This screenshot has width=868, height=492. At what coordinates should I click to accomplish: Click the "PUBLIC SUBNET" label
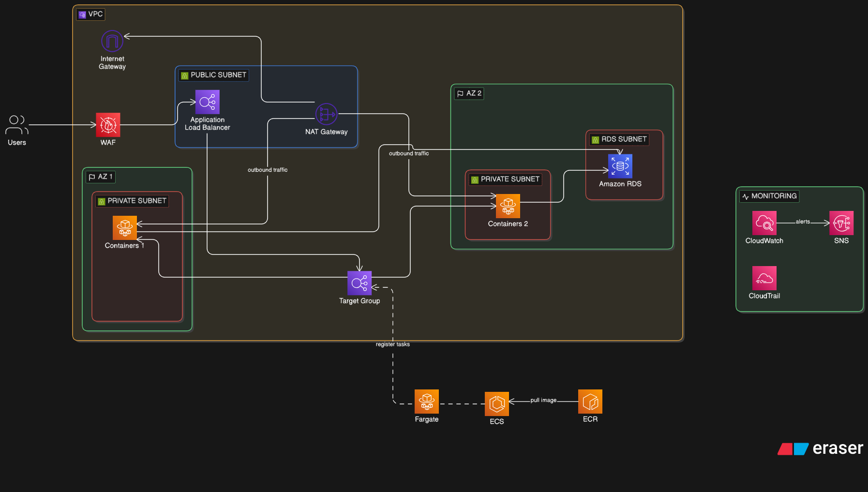click(x=218, y=75)
